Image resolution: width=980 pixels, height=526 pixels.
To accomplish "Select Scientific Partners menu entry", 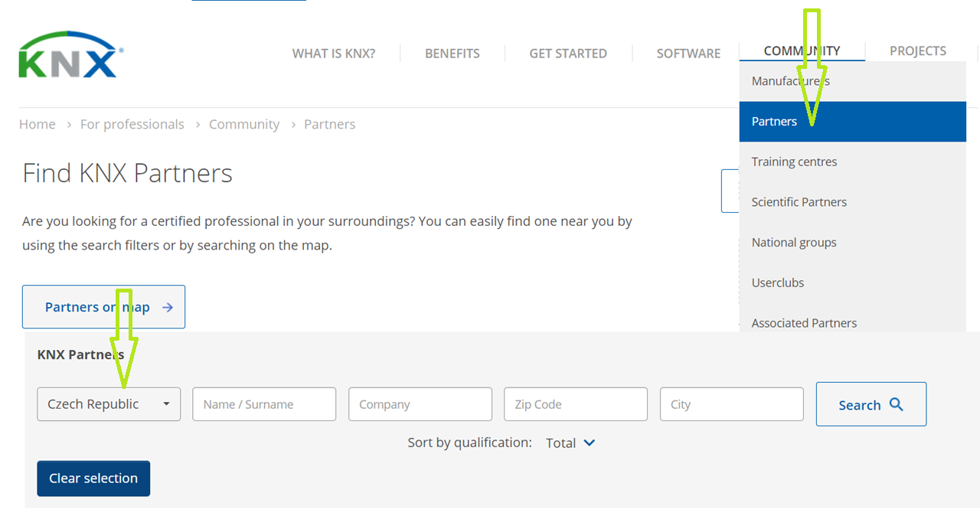I will 853,202.
